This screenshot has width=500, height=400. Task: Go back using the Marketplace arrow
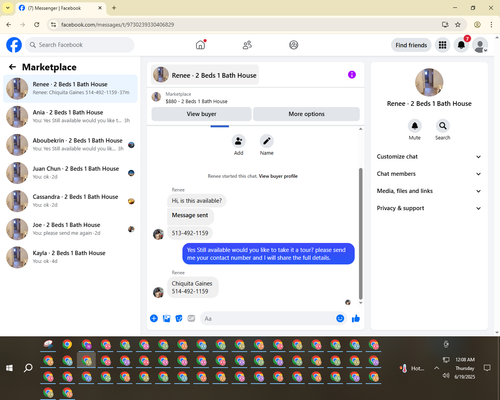[12, 67]
